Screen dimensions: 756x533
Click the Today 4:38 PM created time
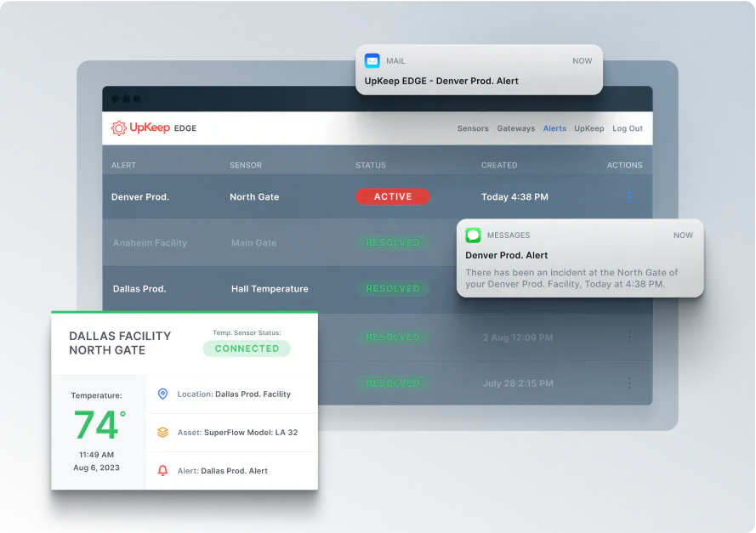(514, 196)
